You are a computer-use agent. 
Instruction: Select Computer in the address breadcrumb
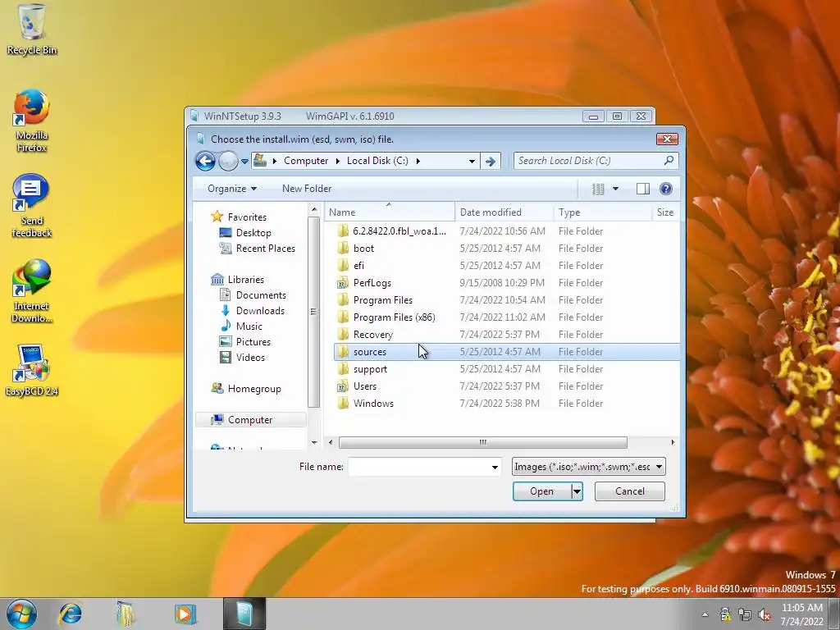tap(306, 161)
